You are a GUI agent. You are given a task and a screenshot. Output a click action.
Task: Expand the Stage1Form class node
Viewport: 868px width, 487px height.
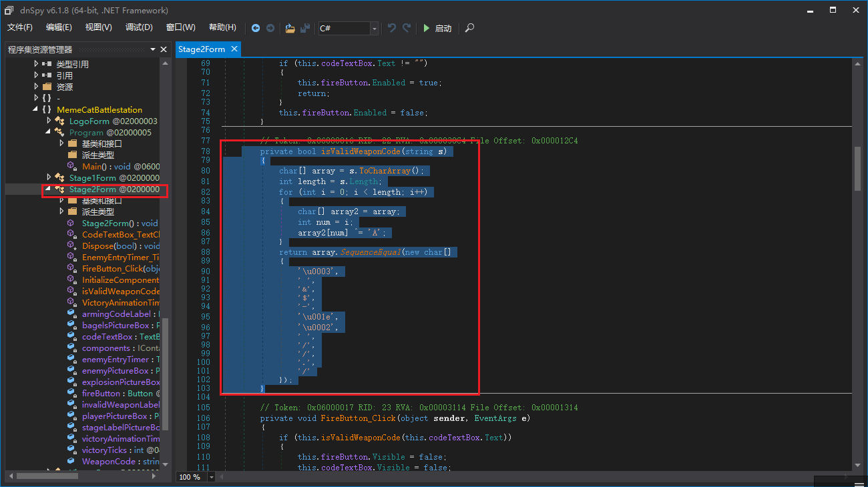click(x=49, y=177)
